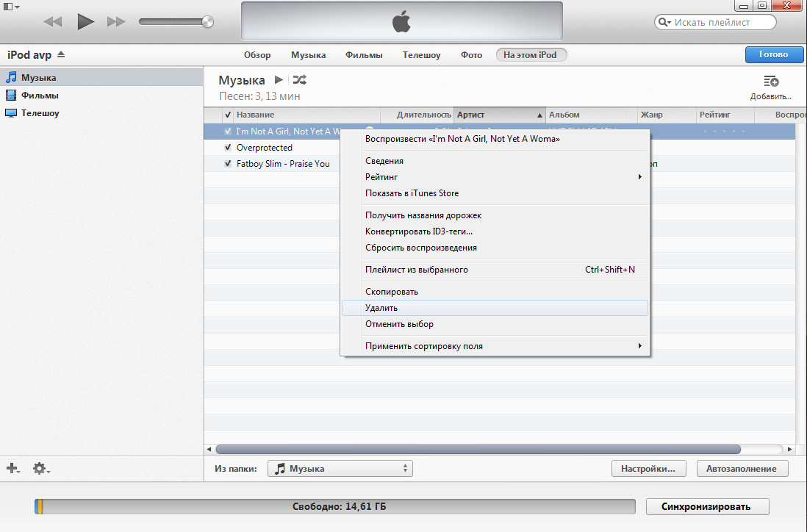Choose 'Показать в iTunes Store'
This screenshot has height=532, width=807.
pos(495,193)
